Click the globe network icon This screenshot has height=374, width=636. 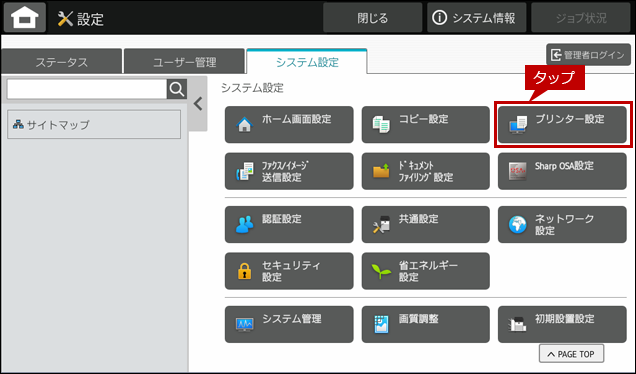coord(518,225)
